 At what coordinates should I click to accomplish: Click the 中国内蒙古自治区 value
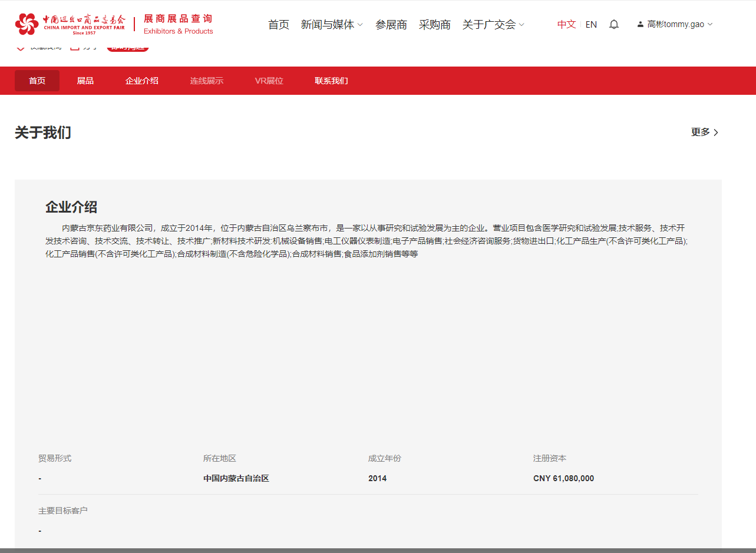click(x=236, y=478)
